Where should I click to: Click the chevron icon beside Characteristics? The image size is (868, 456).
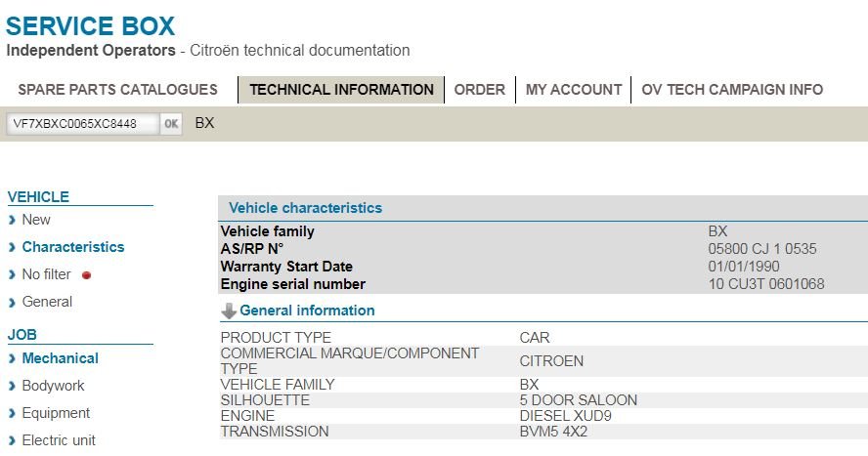(x=12, y=248)
